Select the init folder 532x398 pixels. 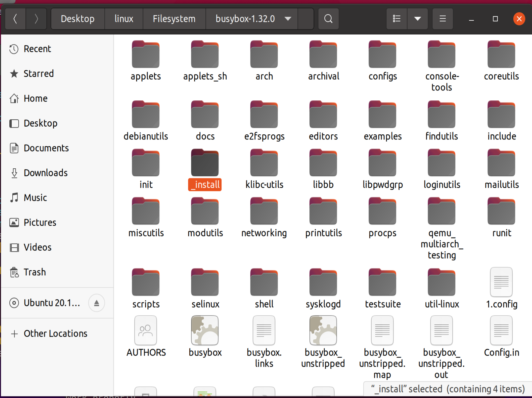click(x=146, y=169)
